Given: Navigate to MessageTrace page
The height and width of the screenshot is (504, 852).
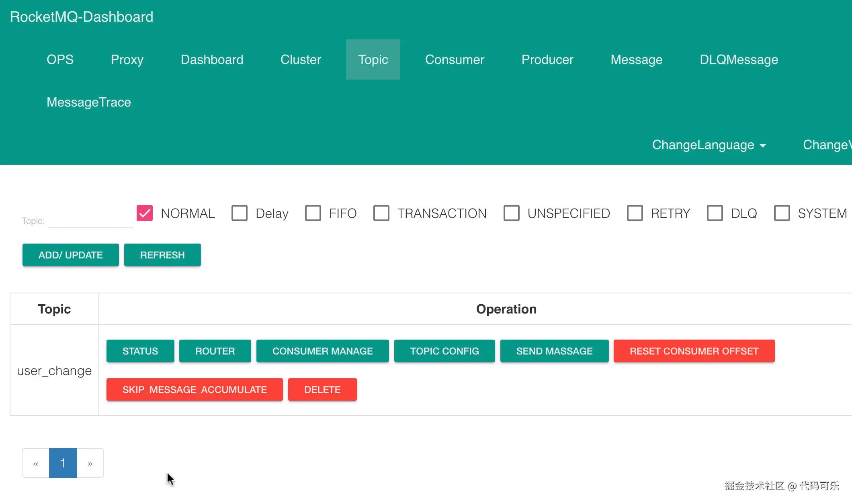Looking at the screenshot, I should [89, 102].
